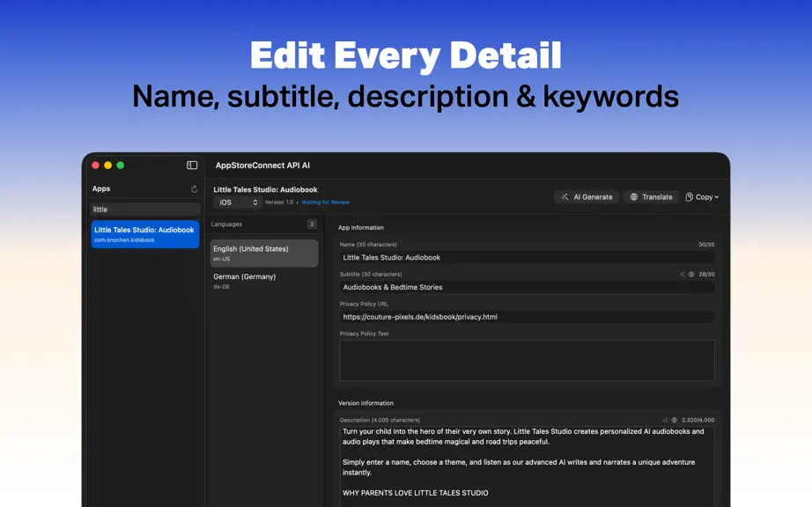Click the 'Version 1.0' label
This screenshot has height=507, width=812.
coord(279,202)
